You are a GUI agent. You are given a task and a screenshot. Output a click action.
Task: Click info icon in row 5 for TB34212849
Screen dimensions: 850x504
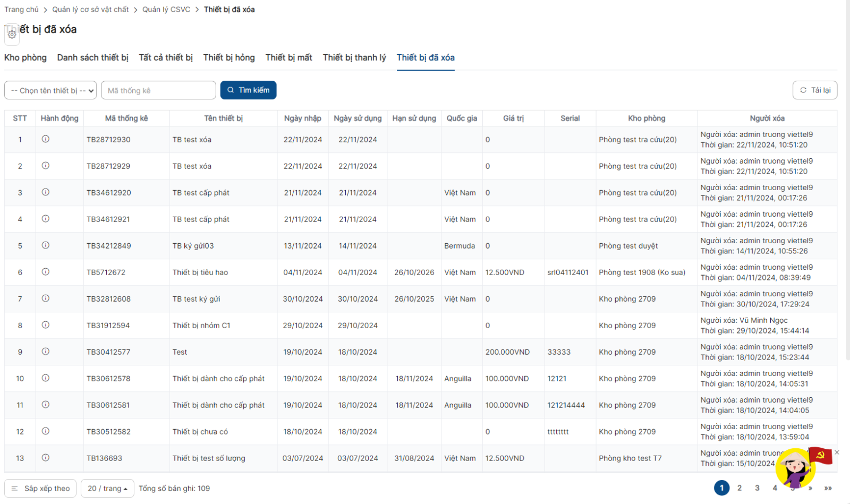coord(46,245)
